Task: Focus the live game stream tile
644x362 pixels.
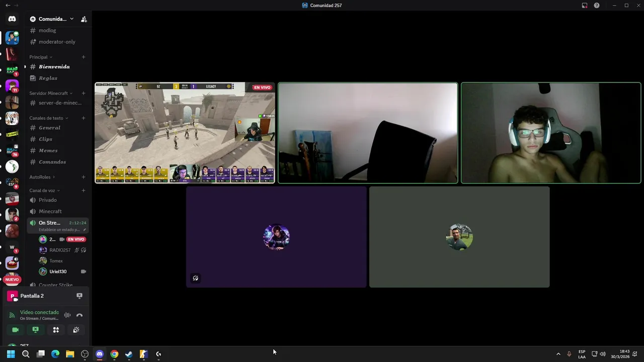Action: (x=185, y=133)
